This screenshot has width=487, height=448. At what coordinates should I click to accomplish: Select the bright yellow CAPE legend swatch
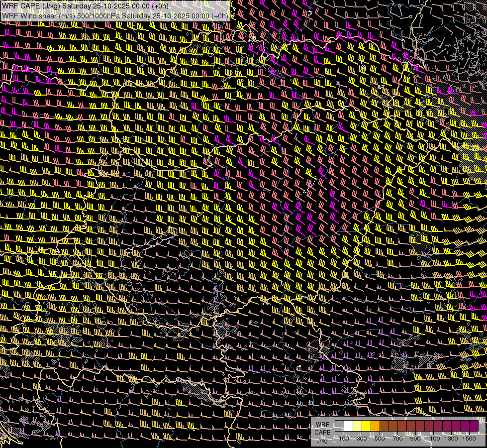pyautogui.click(x=367, y=426)
